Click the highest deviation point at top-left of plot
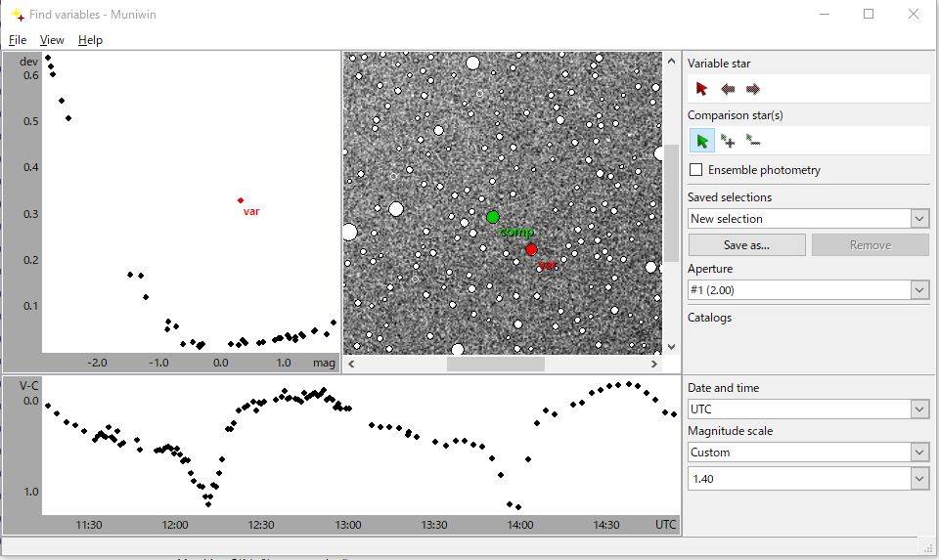Viewport: 939px width, 560px height. (48, 58)
